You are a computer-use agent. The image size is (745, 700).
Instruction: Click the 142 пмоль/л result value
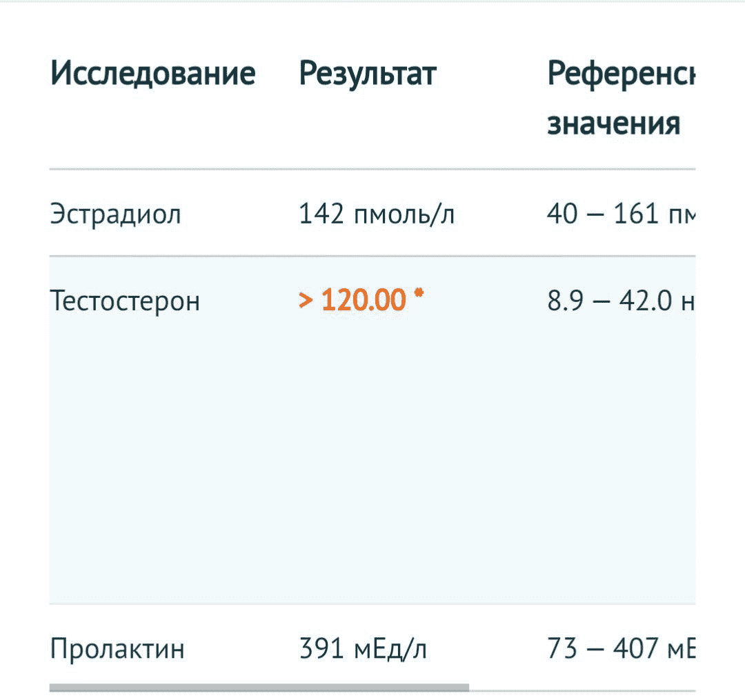point(377,214)
